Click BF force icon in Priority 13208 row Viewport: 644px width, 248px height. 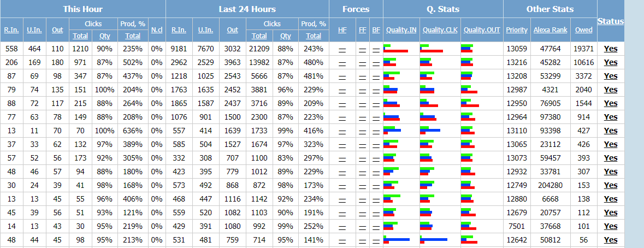[x=376, y=78]
